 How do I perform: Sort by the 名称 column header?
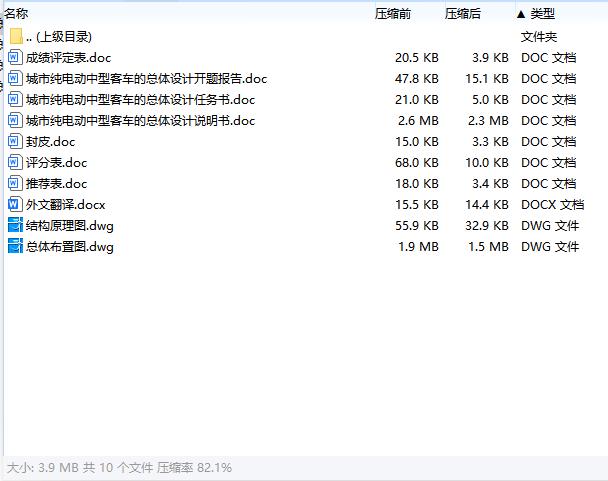pos(16,14)
